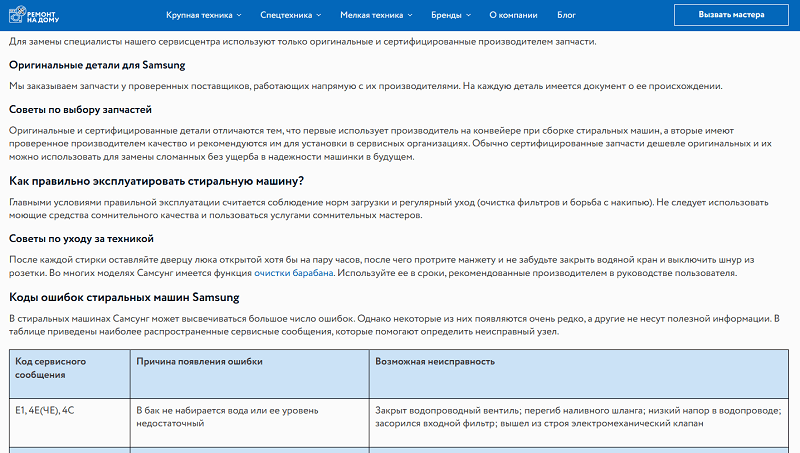Click the Причина появления ошибки column header

[x=250, y=374]
